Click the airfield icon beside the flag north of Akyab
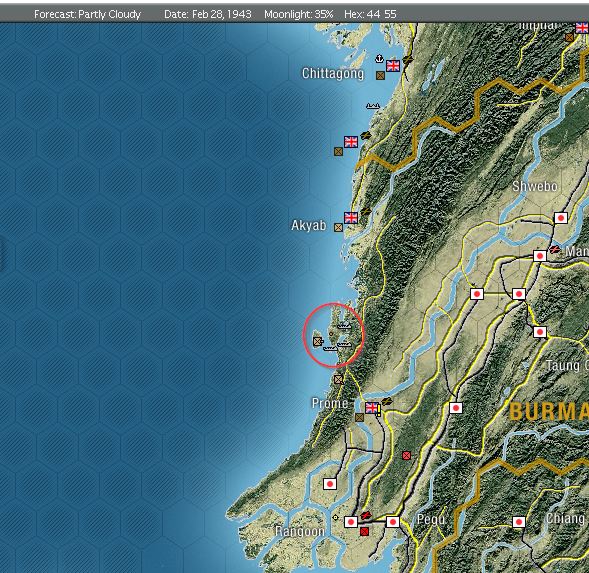 coord(365,136)
